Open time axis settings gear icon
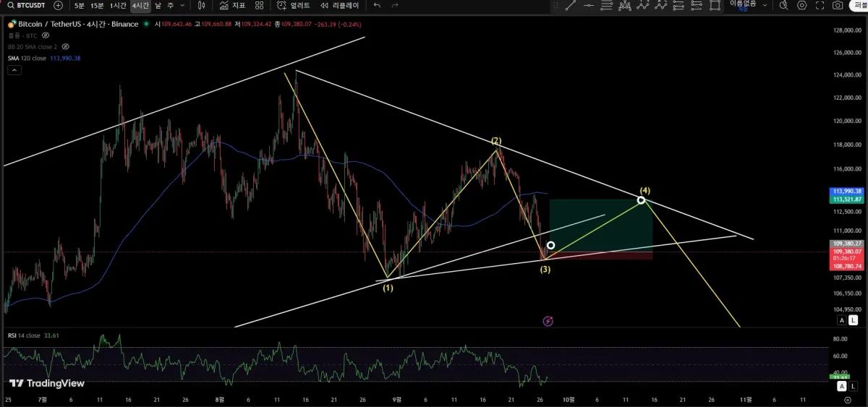Viewport: 868px width, 407px height. pyautogui.click(x=848, y=398)
